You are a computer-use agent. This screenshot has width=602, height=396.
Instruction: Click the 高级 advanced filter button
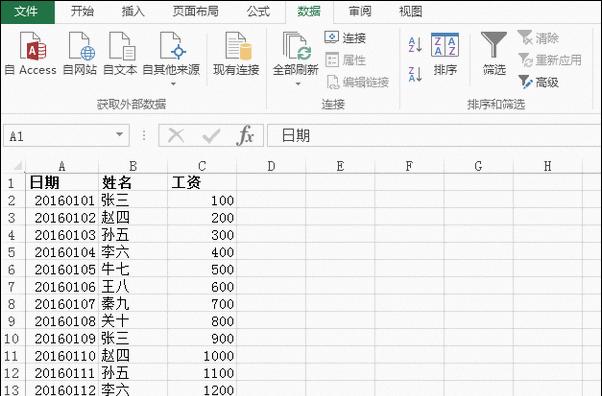539,82
